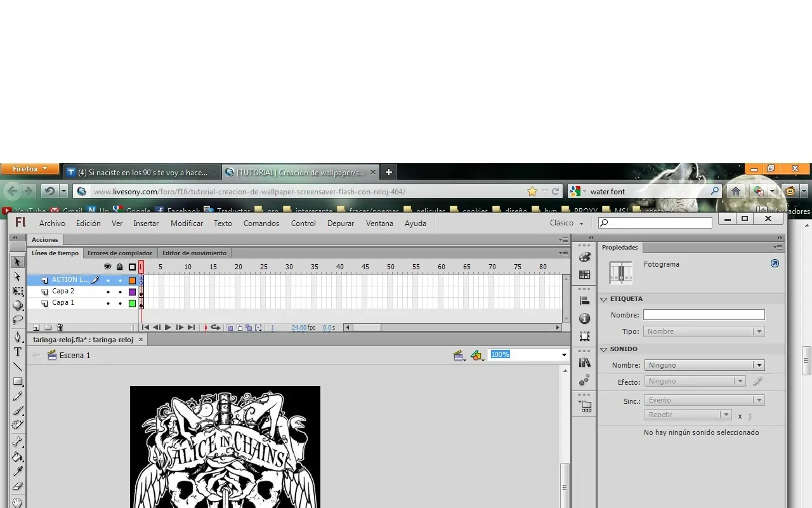Click the Firefox menu button
Screen dimensions: 812x508
[30, 169]
